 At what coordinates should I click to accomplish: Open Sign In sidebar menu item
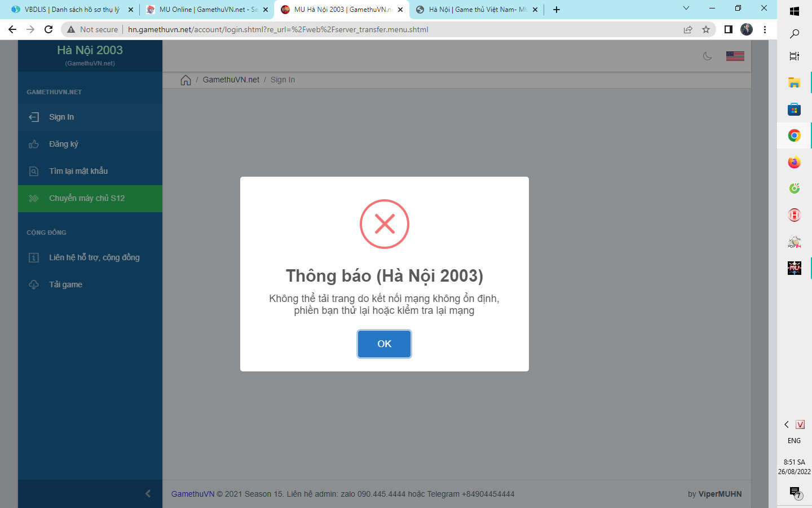click(x=61, y=117)
